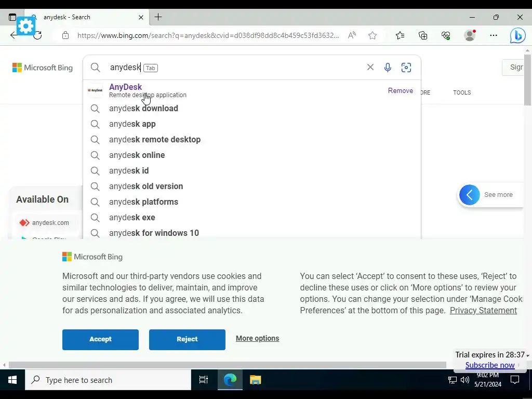Click the taskbar search box
This screenshot has height=399, width=532.
tap(108, 380)
